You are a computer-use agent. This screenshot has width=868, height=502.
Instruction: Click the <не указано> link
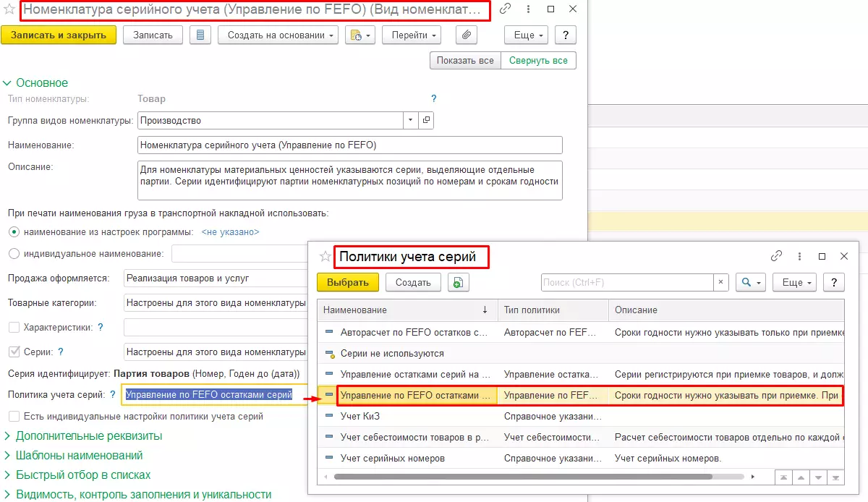[230, 232]
